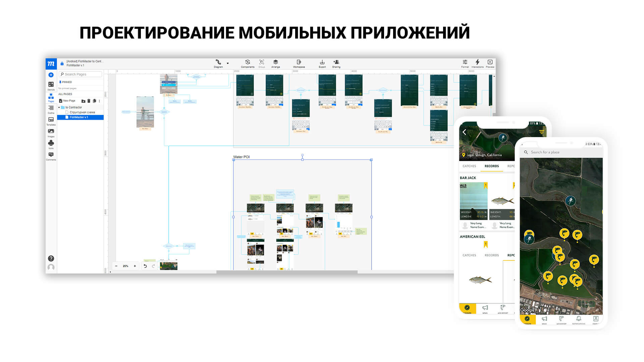Open the Outline panel in the sidebar

(x=51, y=108)
